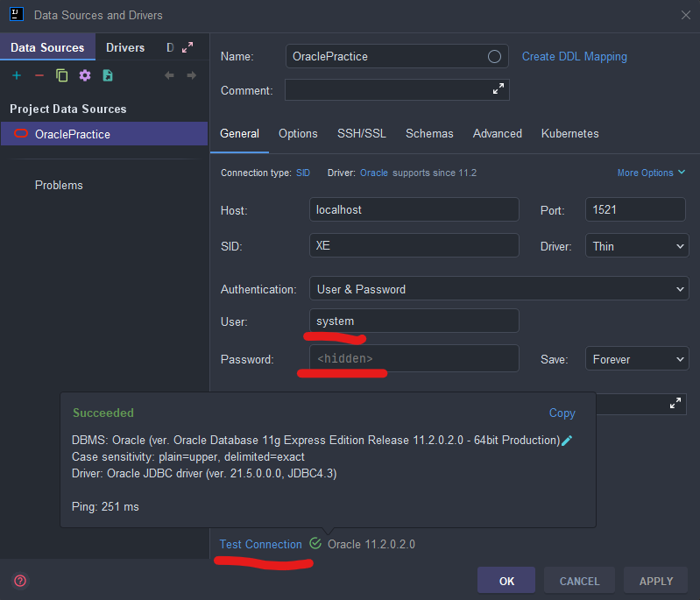The width and height of the screenshot is (700, 600).
Task: Open the Authentication User & Password dropdown
Action: coord(499,289)
